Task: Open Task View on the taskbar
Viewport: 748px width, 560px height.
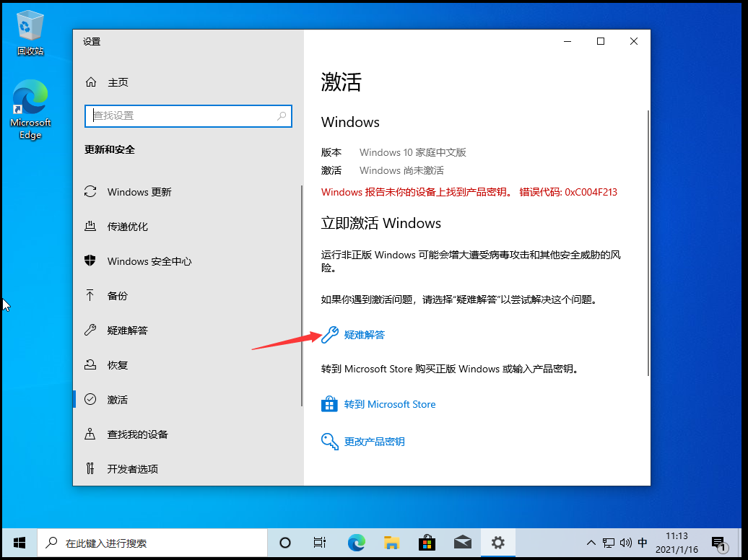Action: [320, 543]
